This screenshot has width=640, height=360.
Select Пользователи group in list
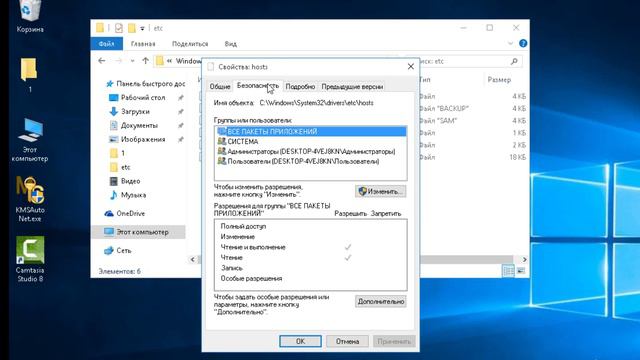pyautogui.click(x=311, y=161)
